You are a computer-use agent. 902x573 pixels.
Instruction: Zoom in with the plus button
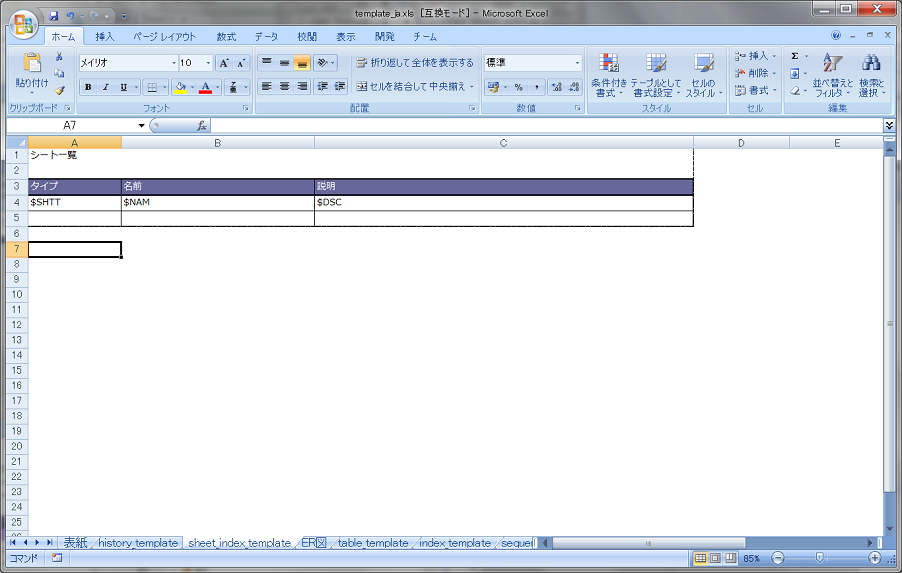874,558
